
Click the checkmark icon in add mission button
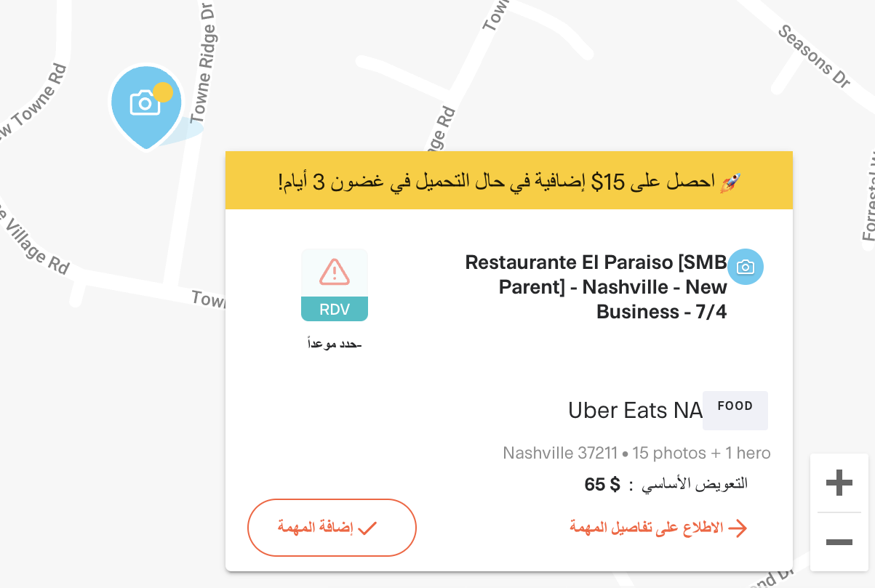point(367,528)
